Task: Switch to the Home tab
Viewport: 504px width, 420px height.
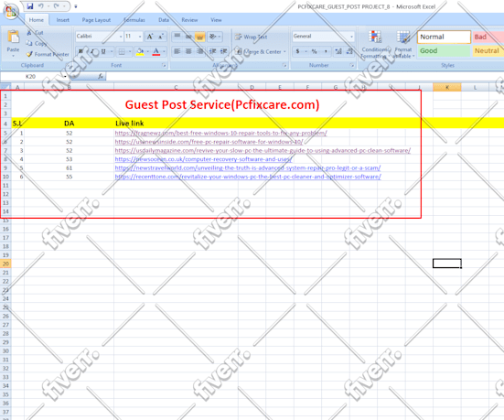Action: (37, 20)
